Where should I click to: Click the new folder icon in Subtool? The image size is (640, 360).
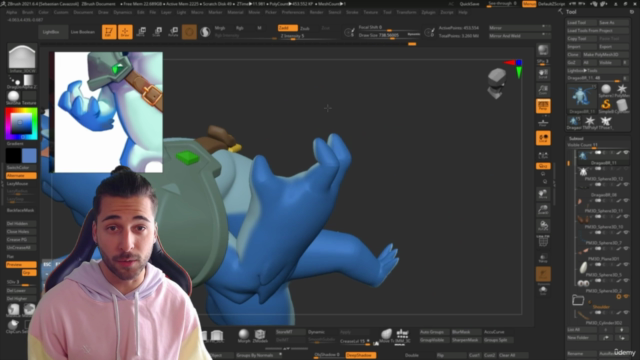pyautogui.click(x=578, y=300)
